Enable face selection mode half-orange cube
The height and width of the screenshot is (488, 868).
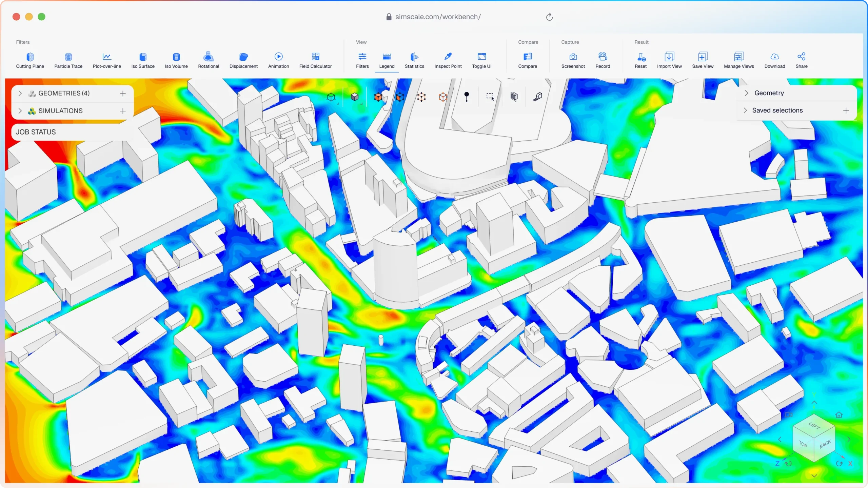(x=400, y=97)
